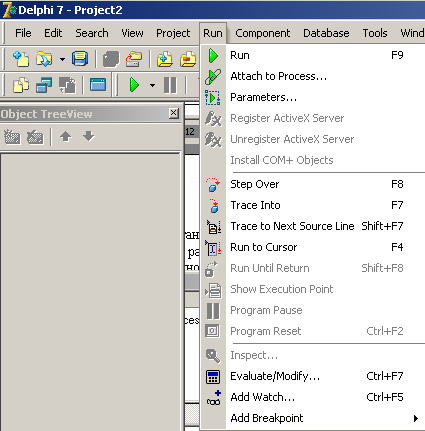Click the Delphi 7 title bar icon
This screenshot has width=425, height=431.
point(9,10)
